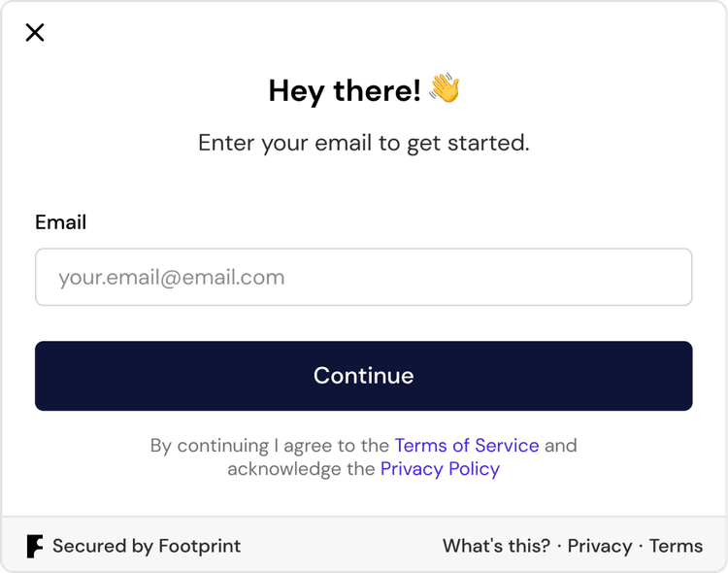728x573 pixels.
Task: Click the word "and" after Terms of Service
Action: coord(561,445)
